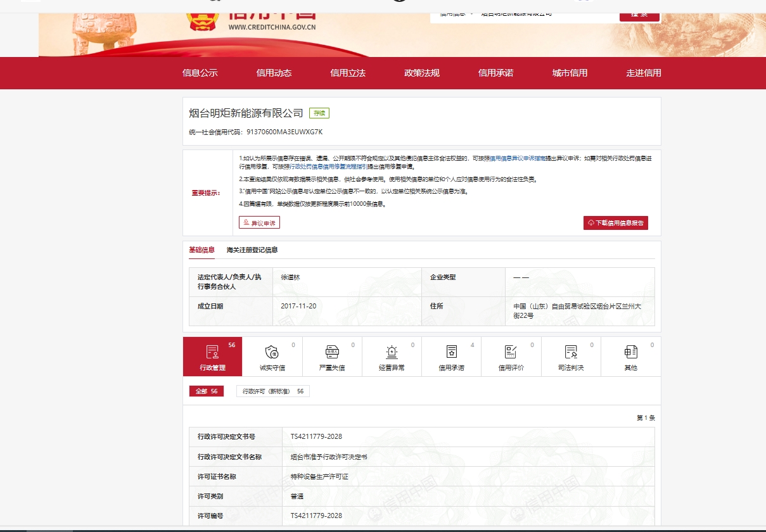The width and height of the screenshot is (766, 532).
Task: Click the 行政许可决定文书号 value TS4211779-2028
Action: tap(316, 436)
